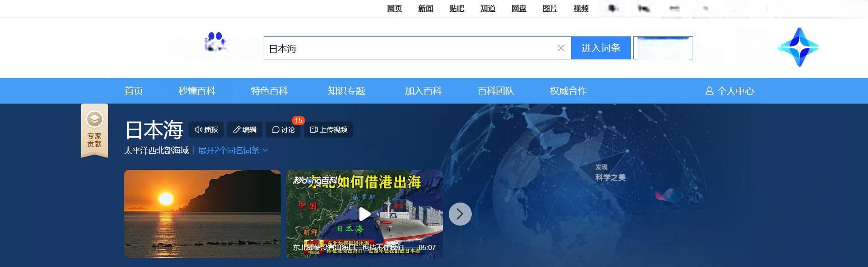The height and width of the screenshot is (267, 868).
Task: Open the 首页 nav tab
Action: (133, 91)
